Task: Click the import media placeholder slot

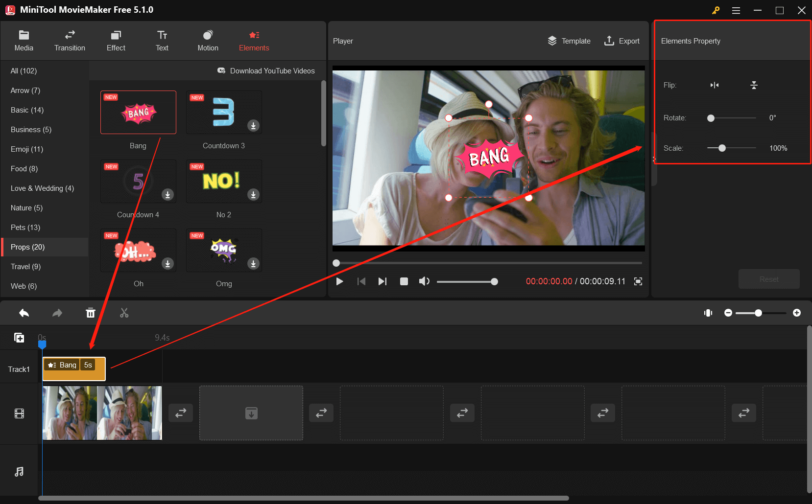Action: coord(251,413)
